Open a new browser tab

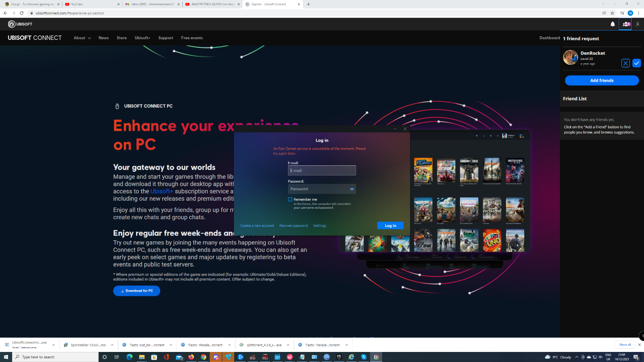(308, 4)
